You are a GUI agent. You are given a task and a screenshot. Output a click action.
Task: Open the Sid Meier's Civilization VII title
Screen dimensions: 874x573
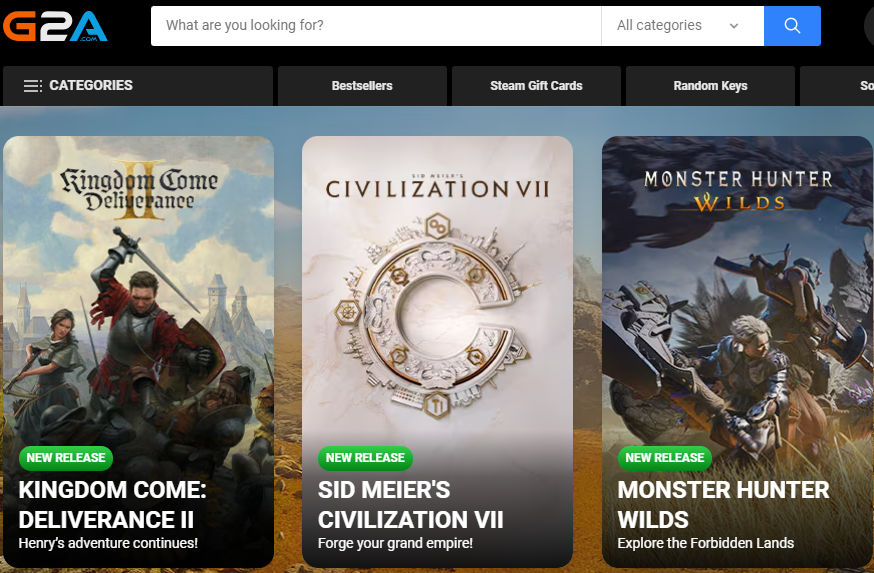coord(410,505)
